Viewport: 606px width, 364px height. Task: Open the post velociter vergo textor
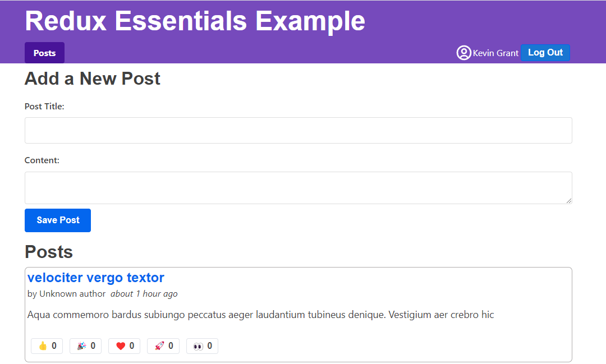coord(95,277)
